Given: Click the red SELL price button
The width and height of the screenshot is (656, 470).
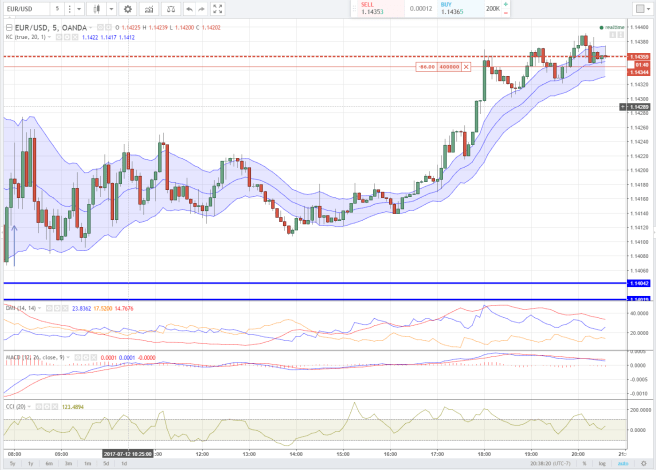Looking at the screenshot, I should click(372, 8).
